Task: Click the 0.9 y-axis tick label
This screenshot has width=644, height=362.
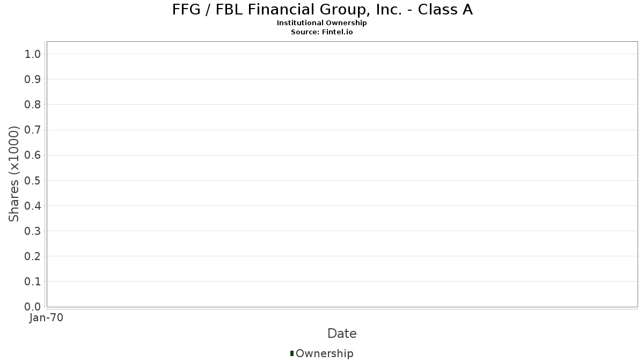Action: 33,79
